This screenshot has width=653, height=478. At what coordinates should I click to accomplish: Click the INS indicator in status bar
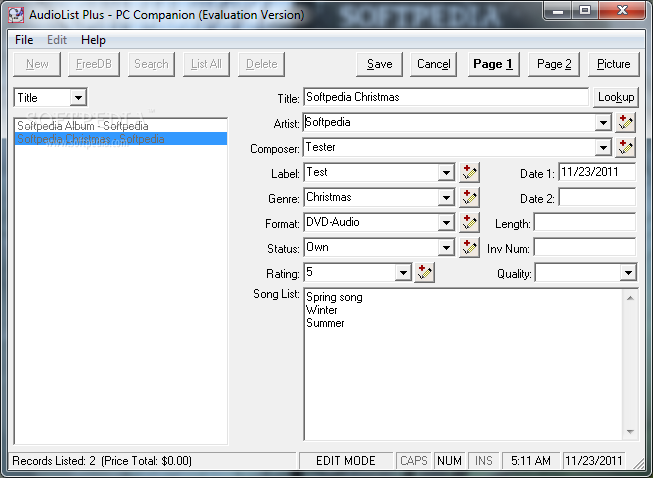[483, 461]
